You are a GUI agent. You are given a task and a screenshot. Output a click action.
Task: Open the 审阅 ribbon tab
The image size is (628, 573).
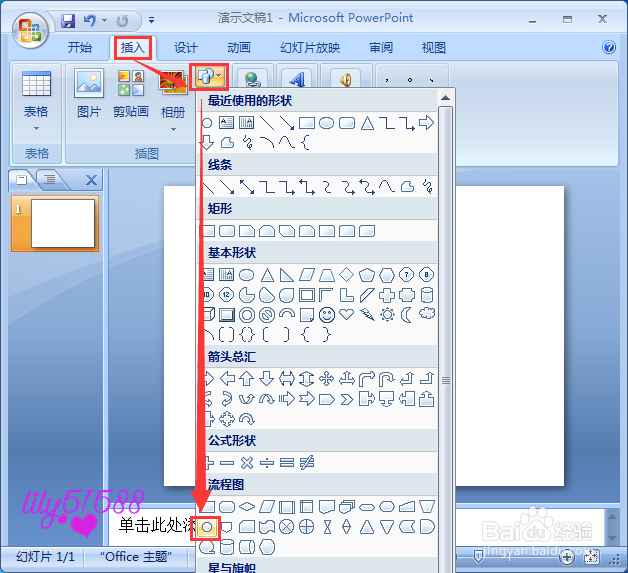381,48
